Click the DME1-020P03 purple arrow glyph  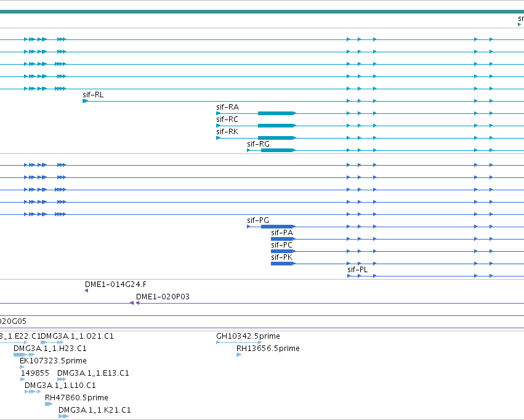(138, 304)
